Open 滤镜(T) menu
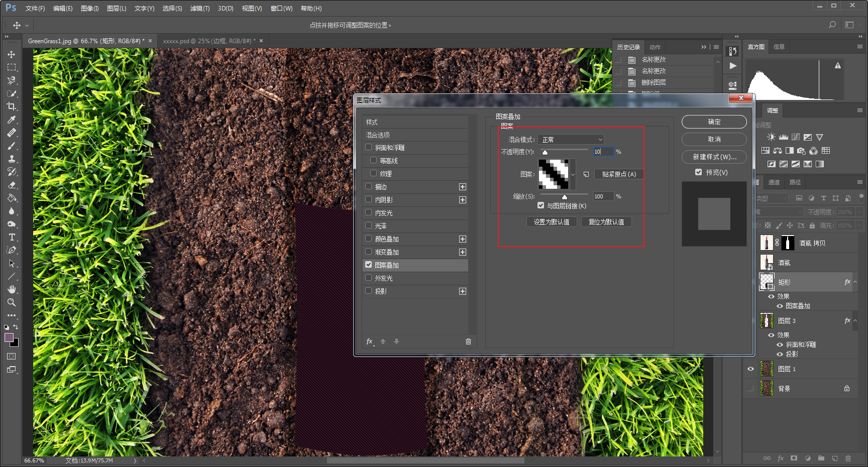 200,9
